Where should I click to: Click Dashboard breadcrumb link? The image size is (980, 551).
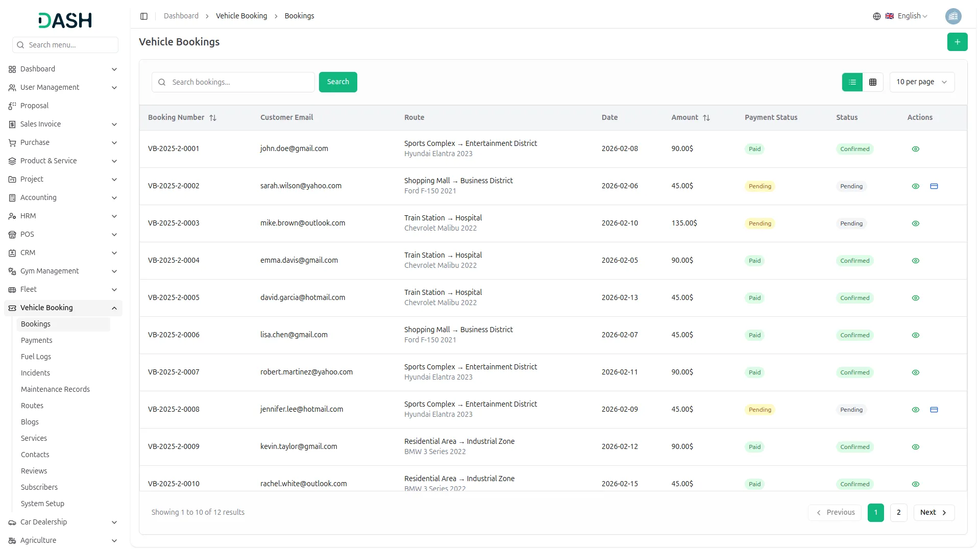click(181, 16)
